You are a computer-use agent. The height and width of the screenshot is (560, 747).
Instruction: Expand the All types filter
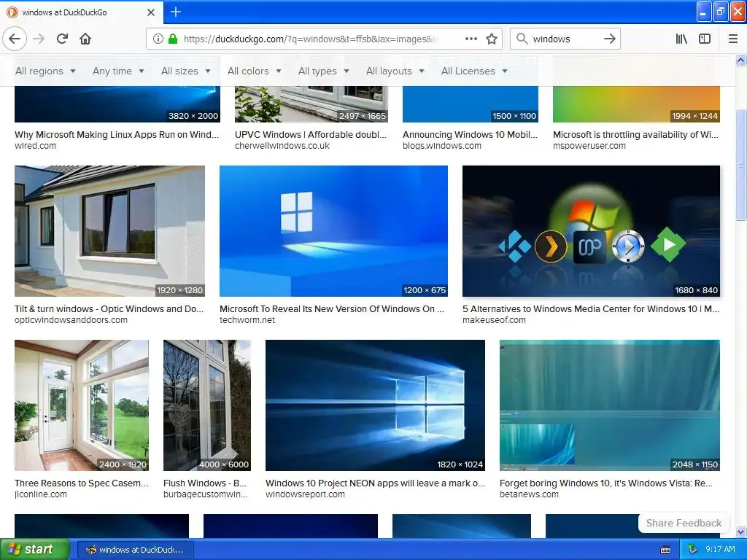[323, 71]
